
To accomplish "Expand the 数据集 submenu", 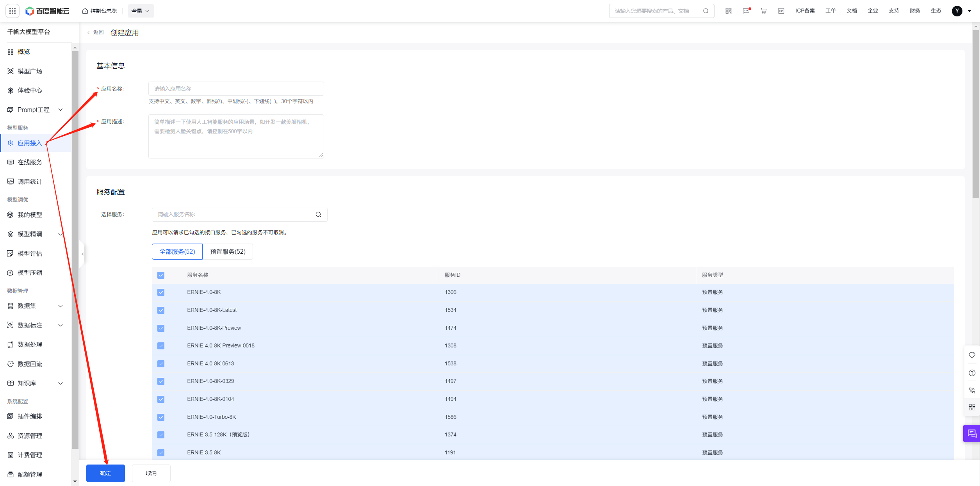I will pyautogui.click(x=61, y=306).
